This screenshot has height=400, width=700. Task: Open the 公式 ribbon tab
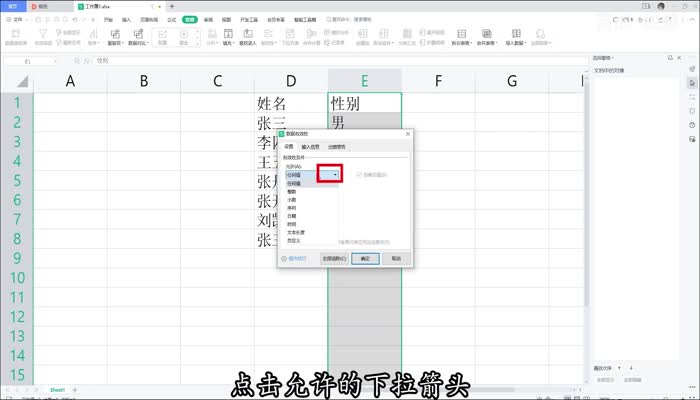[172, 19]
